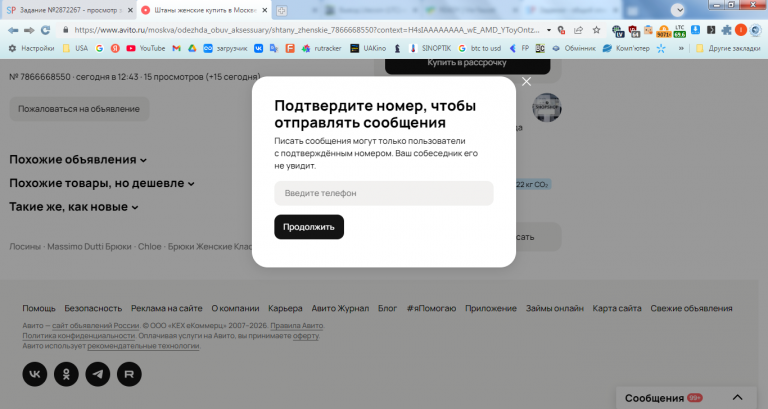Open the address bar dropdown arrow
Viewport: 768px width, 409px height.
tap(549, 30)
